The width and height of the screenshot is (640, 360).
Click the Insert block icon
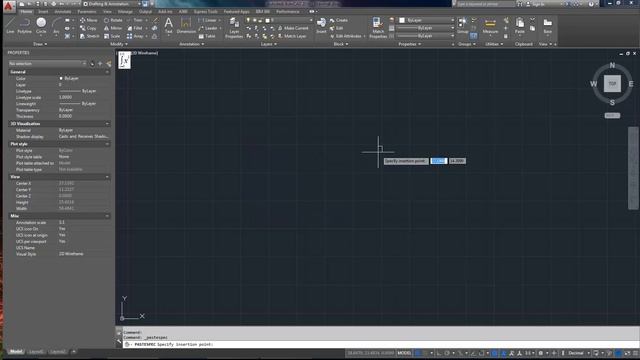[x=321, y=25]
